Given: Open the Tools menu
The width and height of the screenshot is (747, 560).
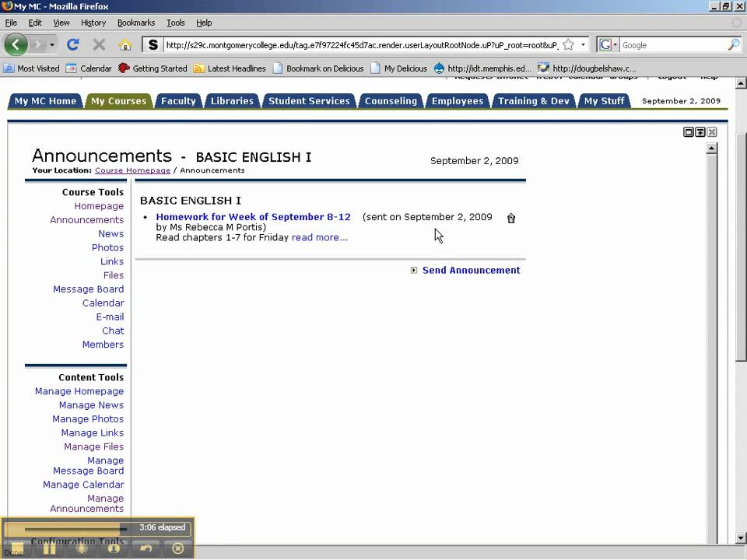Looking at the screenshot, I should [x=175, y=23].
